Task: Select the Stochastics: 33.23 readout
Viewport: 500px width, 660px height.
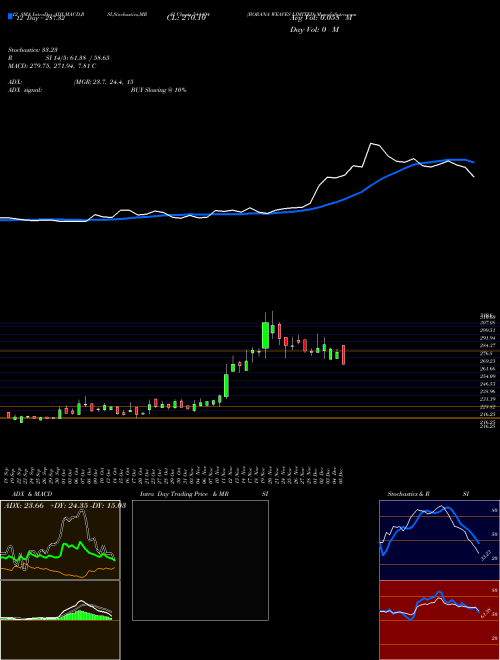Action: 32,50
